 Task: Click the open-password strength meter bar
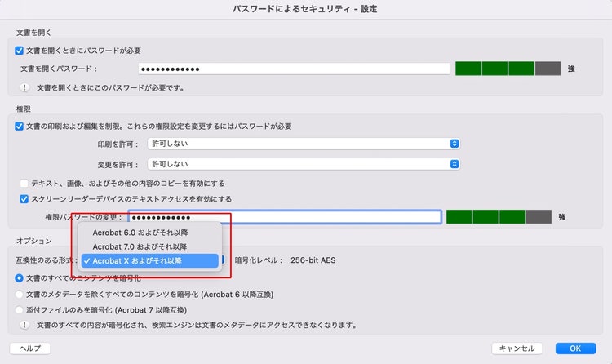pyautogui.click(x=508, y=69)
